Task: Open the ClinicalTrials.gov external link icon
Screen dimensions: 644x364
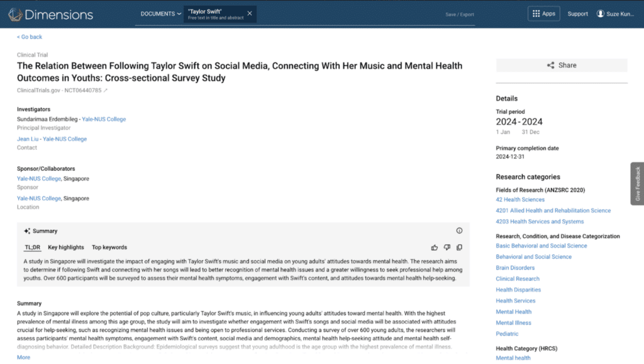Action: [x=106, y=91]
